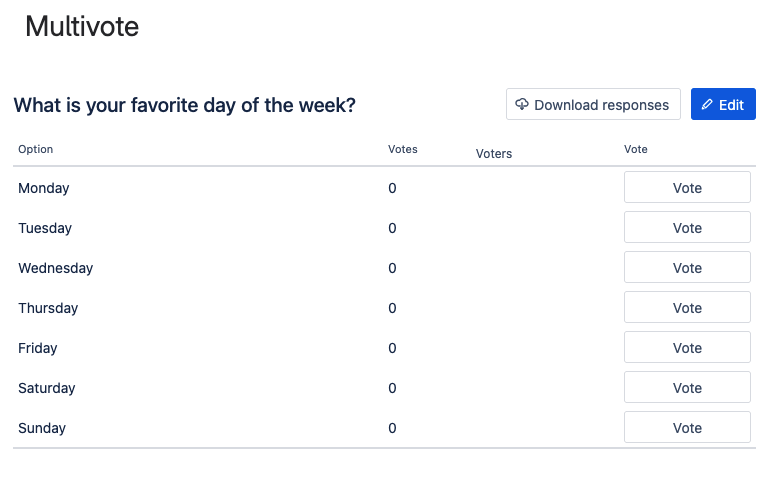Click the cloud download icon
783x481 pixels.
click(x=522, y=105)
